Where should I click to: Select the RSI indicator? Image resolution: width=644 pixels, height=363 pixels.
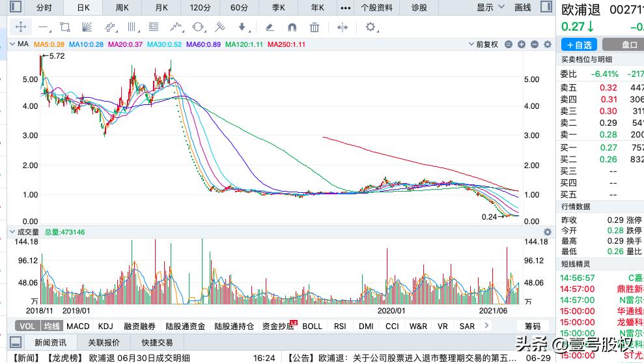point(340,326)
